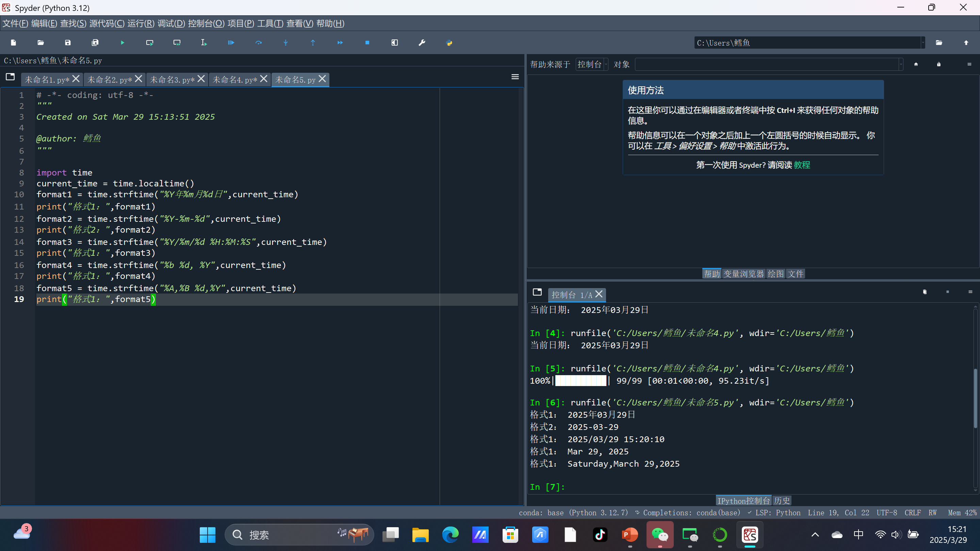
Task: Open the editor pane hamburger options menu
Action: coord(515,77)
